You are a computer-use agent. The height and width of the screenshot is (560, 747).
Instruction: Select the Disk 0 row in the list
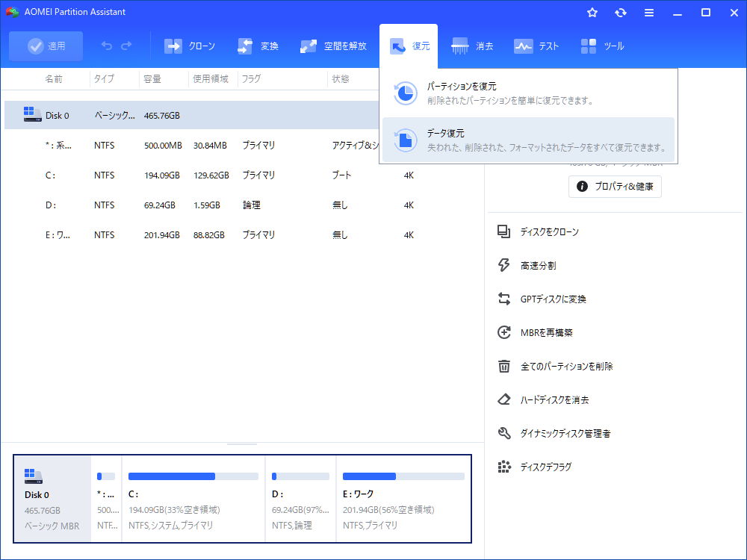[191, 115]
